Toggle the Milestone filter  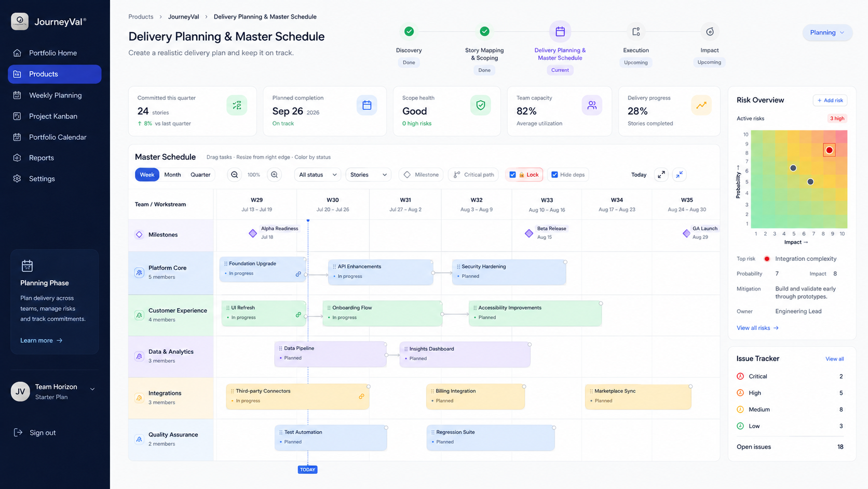421,175
